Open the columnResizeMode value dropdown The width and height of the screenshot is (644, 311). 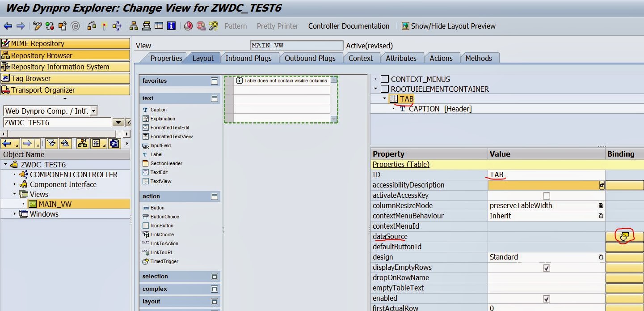pos(601,206)
